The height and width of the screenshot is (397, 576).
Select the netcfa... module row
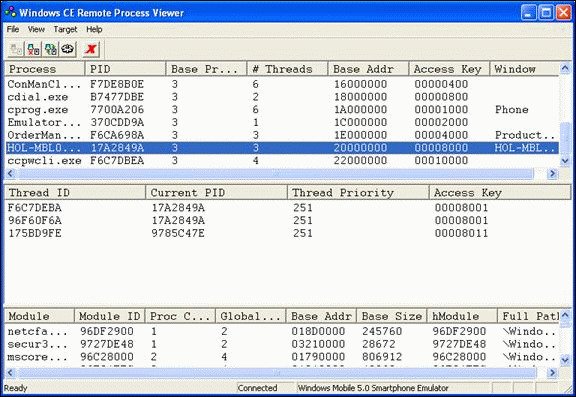tap(282, 331)
